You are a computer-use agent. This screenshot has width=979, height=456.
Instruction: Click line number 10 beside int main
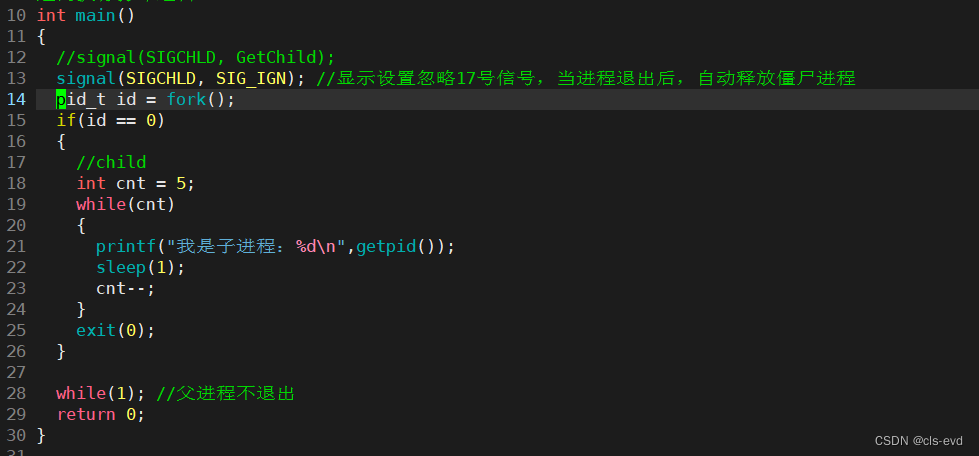click(x=17, y=16)
